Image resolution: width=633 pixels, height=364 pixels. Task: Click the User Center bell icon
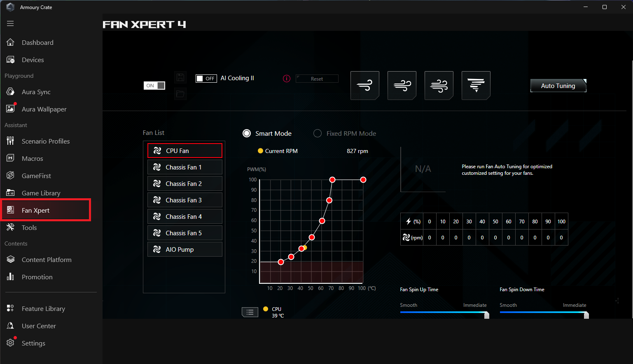pyautogui.click(x=11, y=326)
